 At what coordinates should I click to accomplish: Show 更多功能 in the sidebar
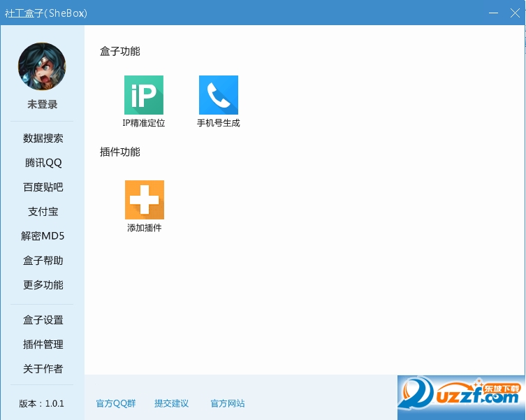[43, 285]
